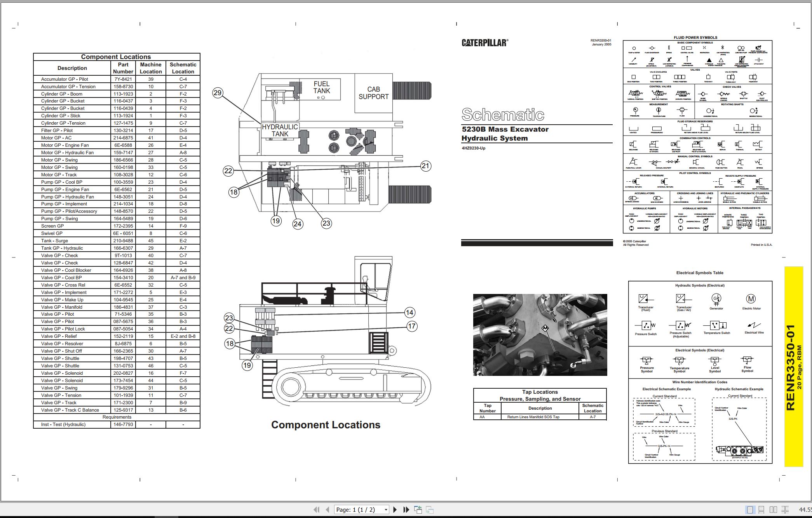Screen dimensions: 812x518
Task: Select facing pages layout view
Action: (x=773, y=509)
